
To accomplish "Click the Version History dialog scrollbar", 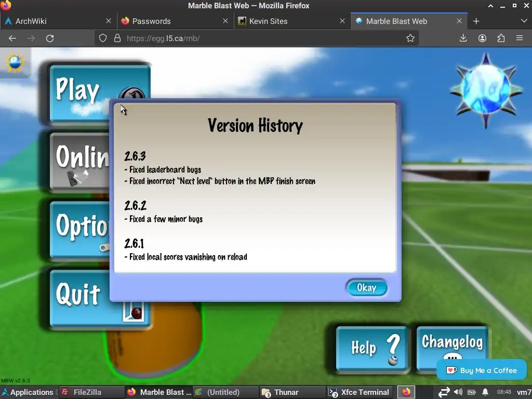I will click(396, 113).
